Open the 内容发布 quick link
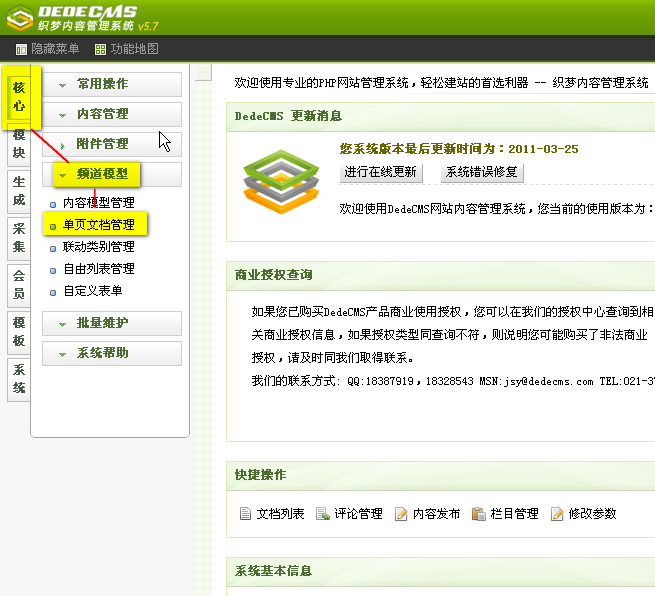The width and height of the screenshot is (655, 596). coord(437,514)
